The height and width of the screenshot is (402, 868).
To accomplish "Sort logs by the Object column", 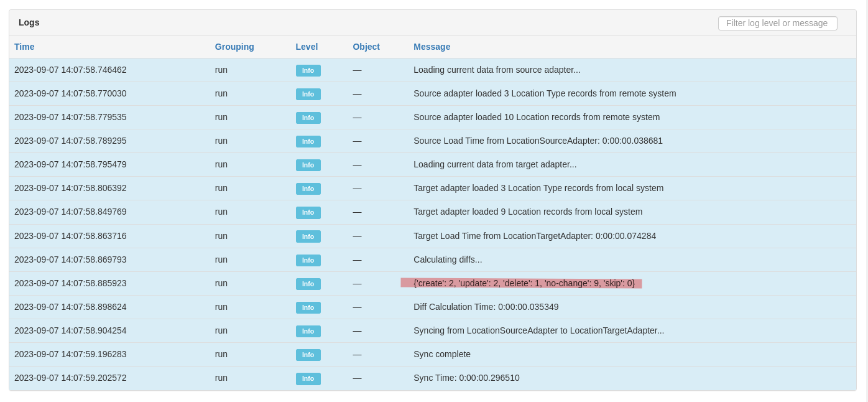I will pyautogui.click(x=366, y=47).
